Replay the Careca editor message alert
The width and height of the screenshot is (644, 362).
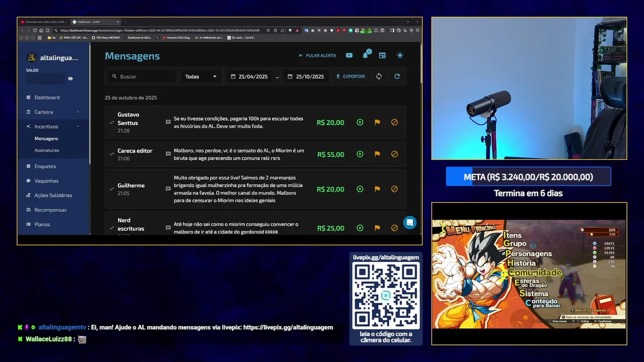click(x=360, y=154)
